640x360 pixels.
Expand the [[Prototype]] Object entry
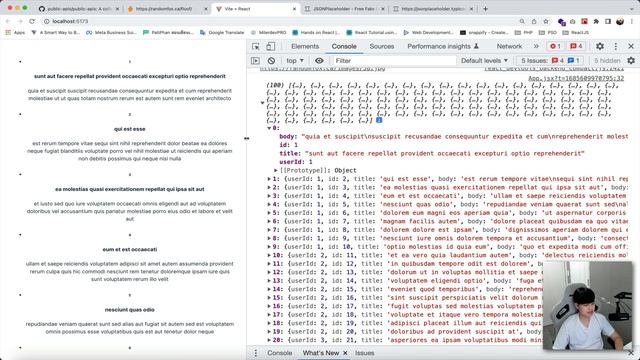[276, 170]
